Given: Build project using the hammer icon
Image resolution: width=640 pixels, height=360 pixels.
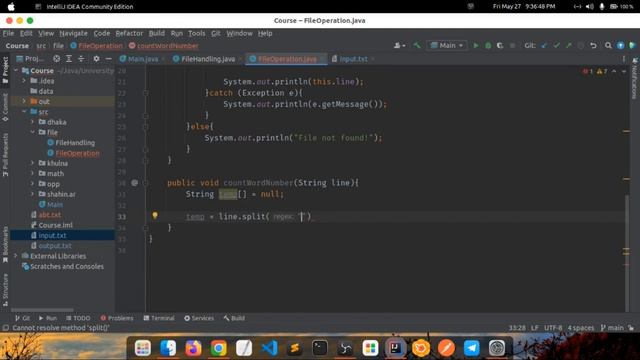Looking at the screenshot, I should pyautogui.click(x=417, y=45).
